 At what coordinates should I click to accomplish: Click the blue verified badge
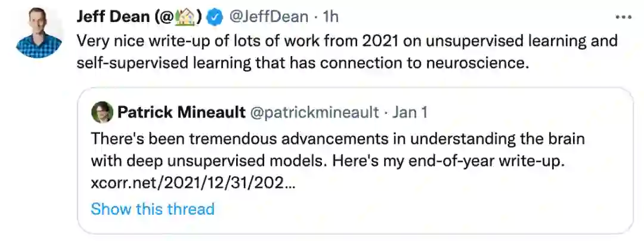[215, 18]
